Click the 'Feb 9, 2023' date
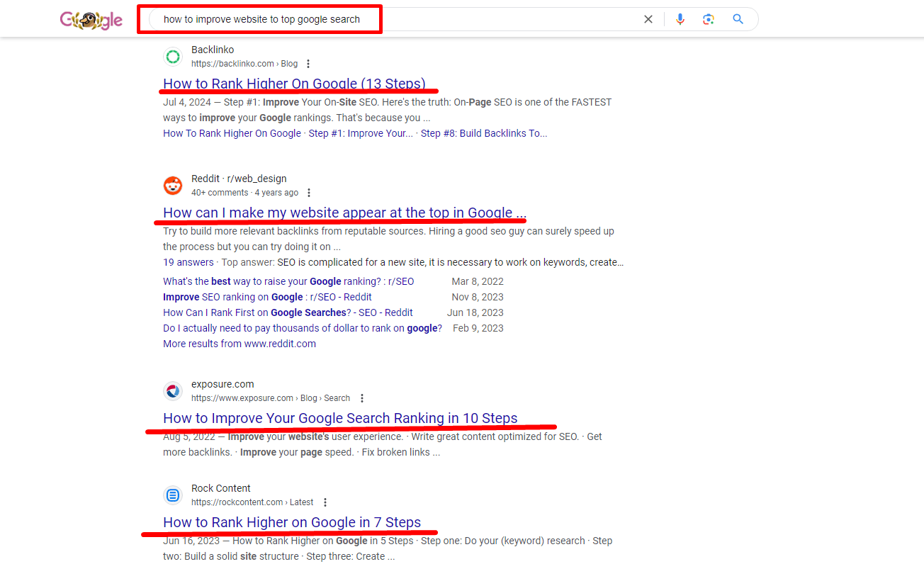This screenshot has width=924, height=564. [478, 328]
